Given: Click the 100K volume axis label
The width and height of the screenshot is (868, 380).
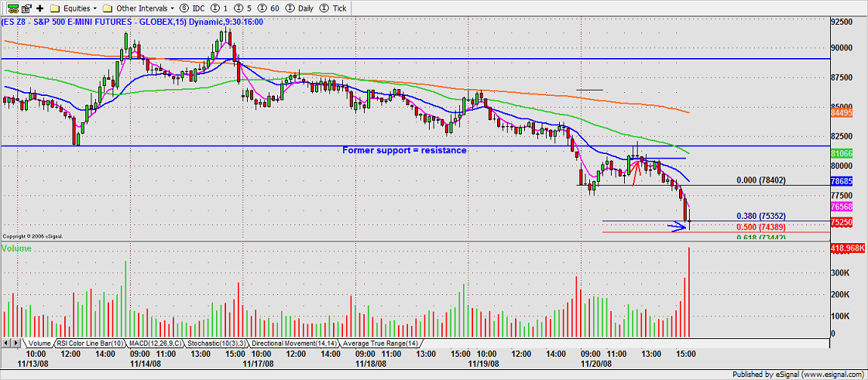Looking at the screenshot, I should pos(840,316).
